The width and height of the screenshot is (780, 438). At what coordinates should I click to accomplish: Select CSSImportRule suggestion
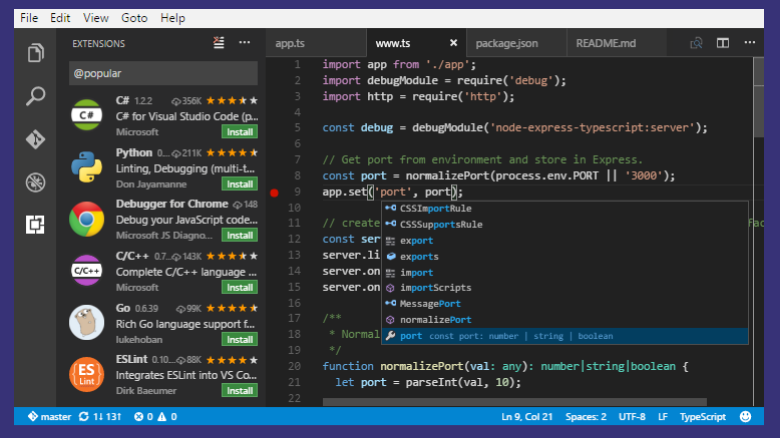coord(565,209)
